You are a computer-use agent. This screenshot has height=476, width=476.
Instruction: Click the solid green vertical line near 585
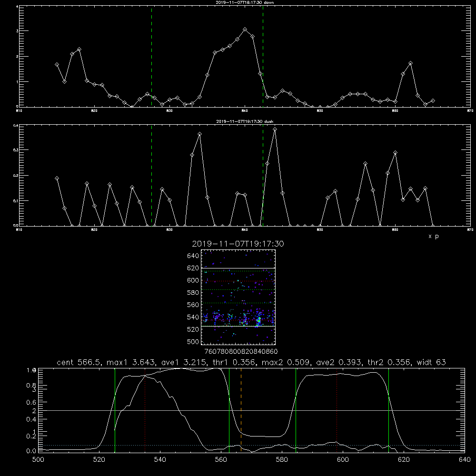pyautogui.click(x=296, y=410)
